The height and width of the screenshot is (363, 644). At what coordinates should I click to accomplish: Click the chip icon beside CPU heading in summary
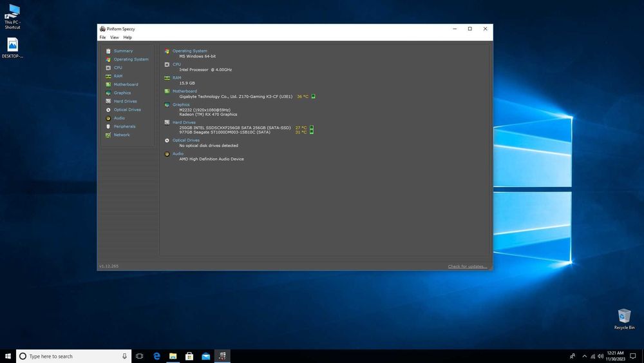pos(167,64)
